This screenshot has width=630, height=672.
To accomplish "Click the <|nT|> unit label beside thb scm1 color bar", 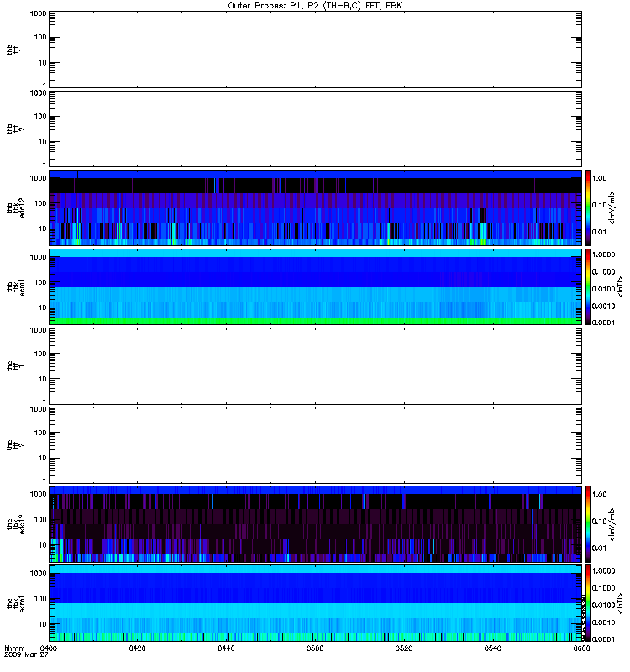I will pyautogui.click(x=619, y=286).
